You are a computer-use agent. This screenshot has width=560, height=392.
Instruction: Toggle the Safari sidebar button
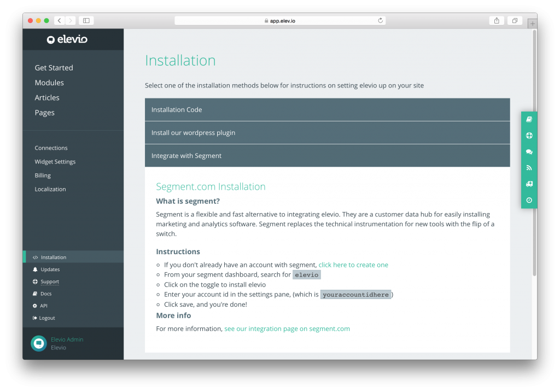86,21
